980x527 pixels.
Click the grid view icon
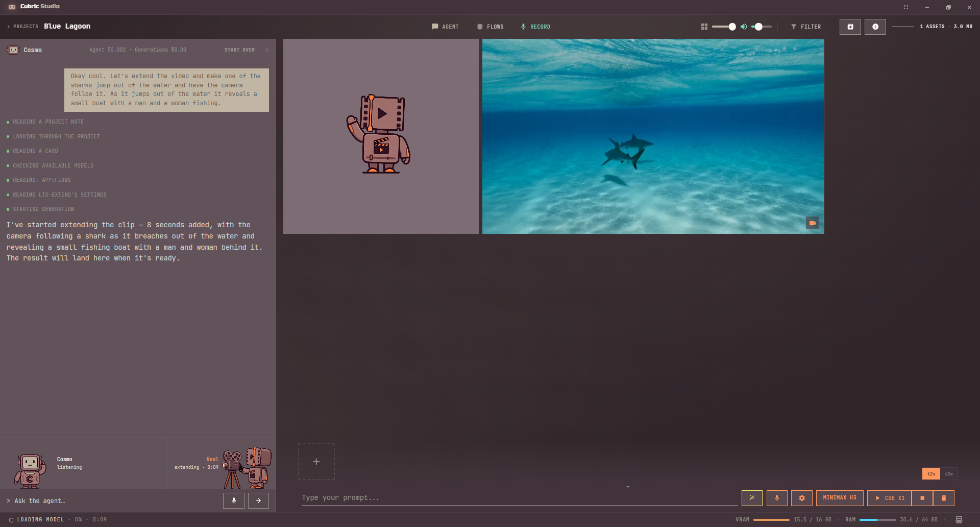pyautogui.click(x=704, y=27)
